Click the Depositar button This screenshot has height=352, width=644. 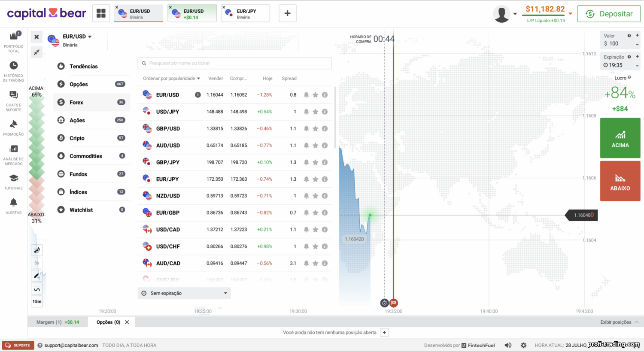point(609,14)
